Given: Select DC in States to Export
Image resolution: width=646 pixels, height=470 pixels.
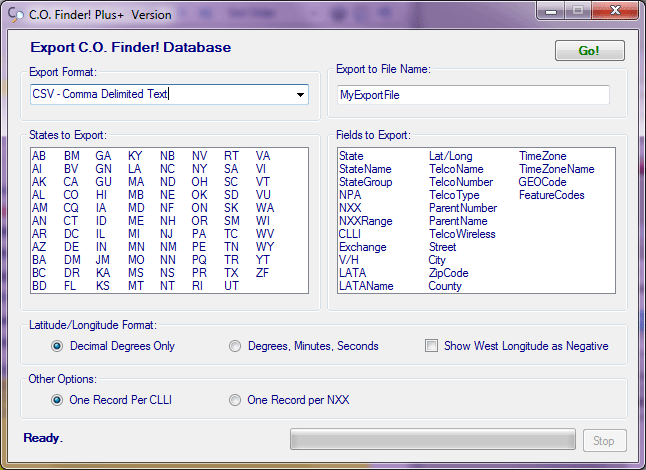Looking at the screenshot, I should [71, 234].
